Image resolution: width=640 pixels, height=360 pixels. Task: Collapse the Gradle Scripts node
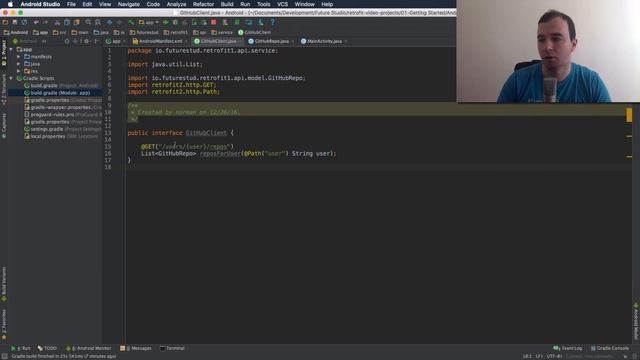(11, 78)
